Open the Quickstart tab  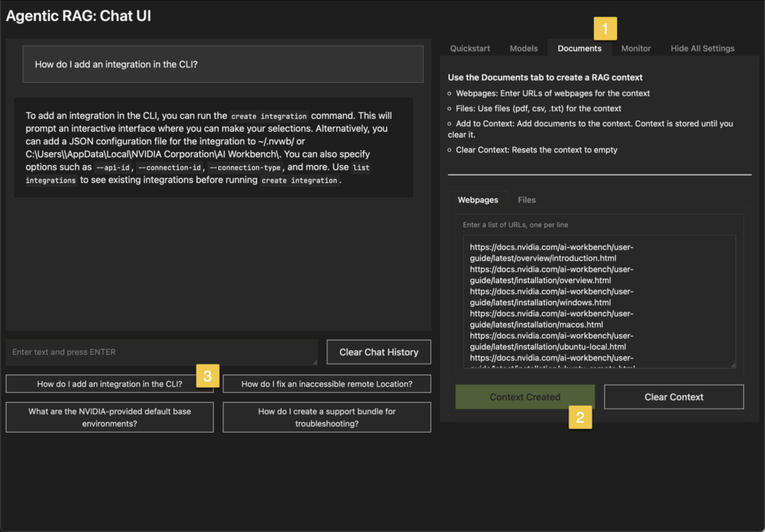click(470, 49)
